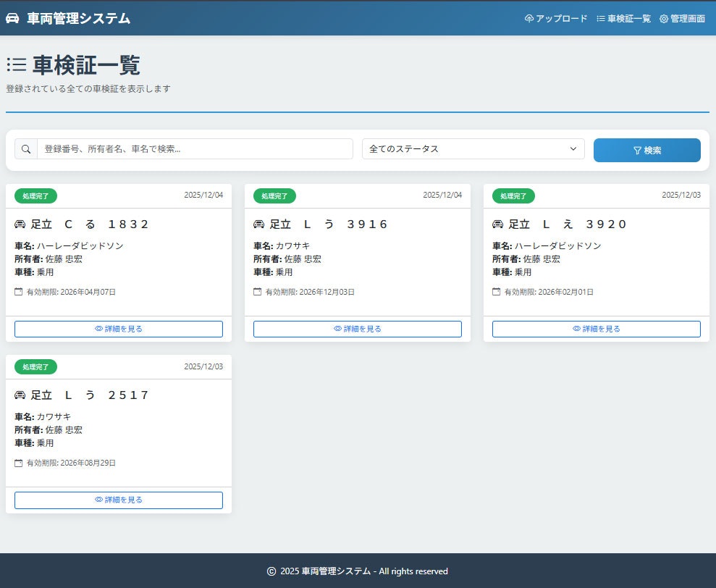Click subtitle 登録されている全ての車検証を表示します
This screenshot has width=716, height=588.
click(x=88, y=88)
